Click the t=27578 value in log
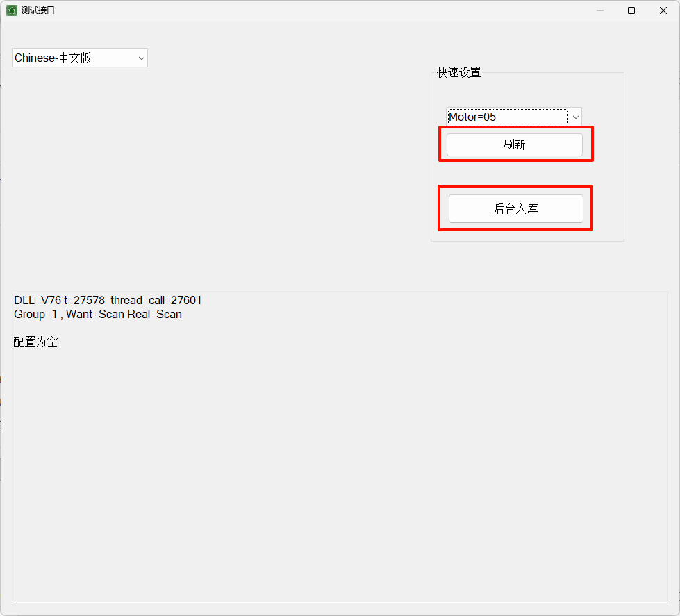Viewport: 680px width, 616px height. coord(85,300)
